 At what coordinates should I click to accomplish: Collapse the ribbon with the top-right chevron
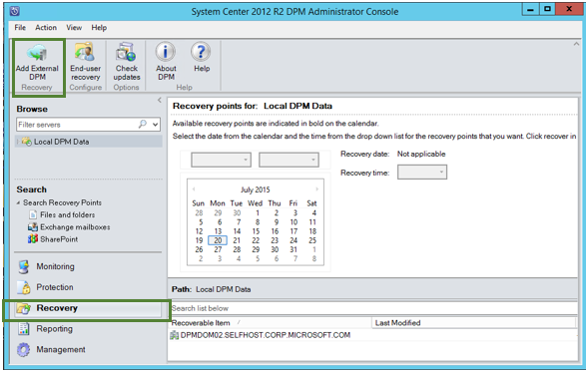[576, 44]
